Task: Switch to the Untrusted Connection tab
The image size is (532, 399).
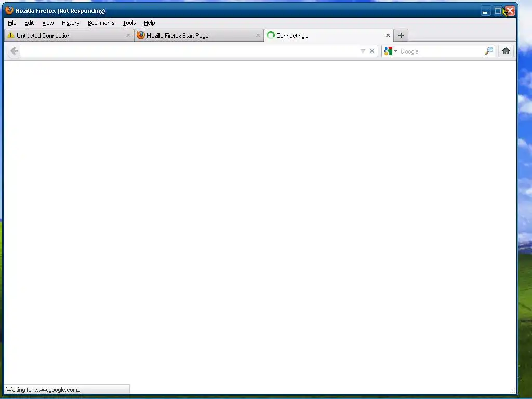Action: [x=69, y=35]
